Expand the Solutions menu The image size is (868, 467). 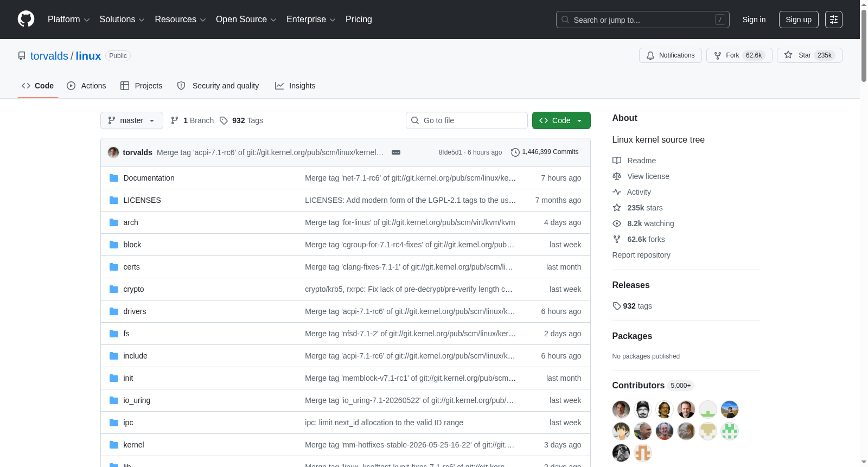tap(122, 20)
